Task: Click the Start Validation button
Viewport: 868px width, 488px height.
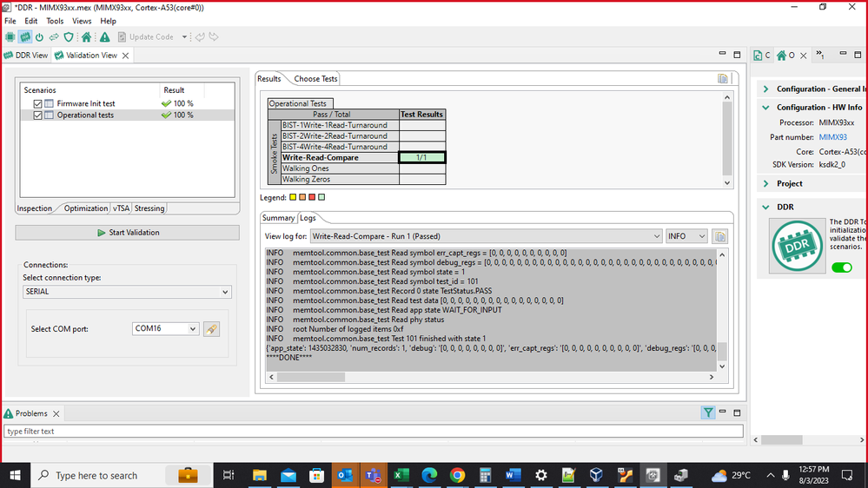Action: [x=128, y=233]
